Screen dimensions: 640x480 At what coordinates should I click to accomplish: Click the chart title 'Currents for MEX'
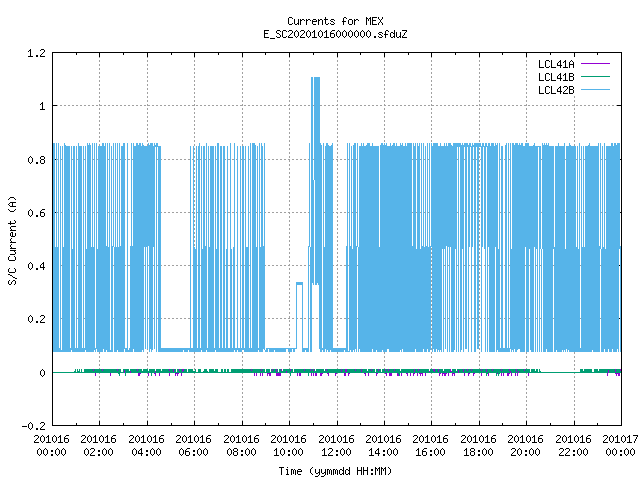pos(335,21)
